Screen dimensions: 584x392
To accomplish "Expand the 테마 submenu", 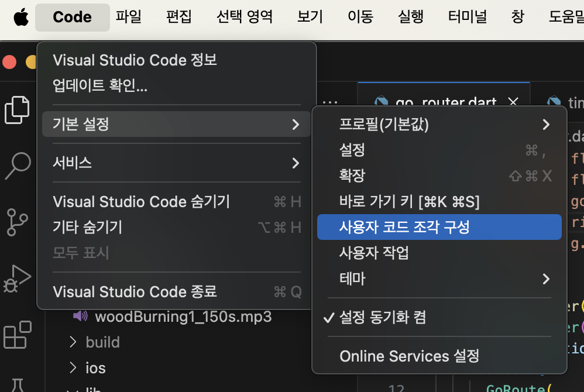I will pyautogui.click(x=439, y=278).
